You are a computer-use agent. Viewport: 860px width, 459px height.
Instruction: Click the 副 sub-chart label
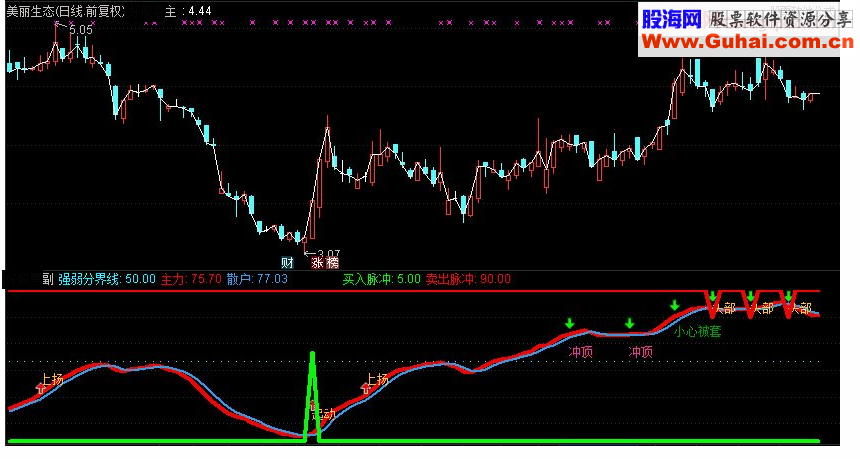click(48, 279)
